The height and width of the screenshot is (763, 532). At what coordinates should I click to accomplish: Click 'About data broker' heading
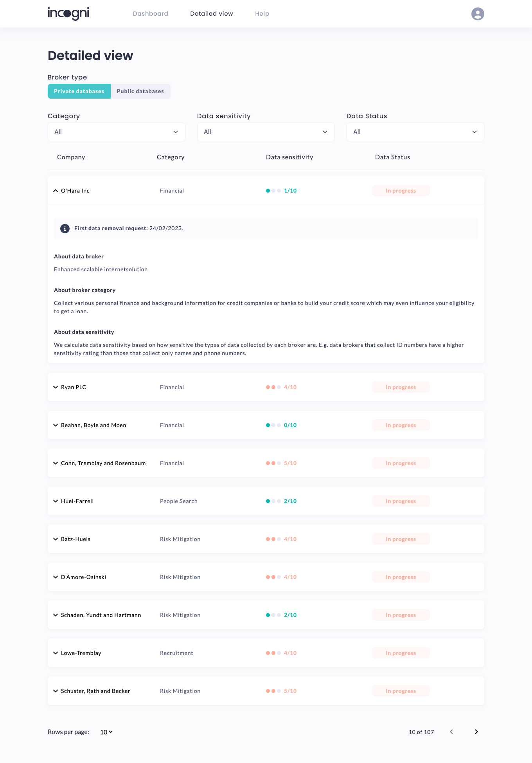tap(79, 256)
